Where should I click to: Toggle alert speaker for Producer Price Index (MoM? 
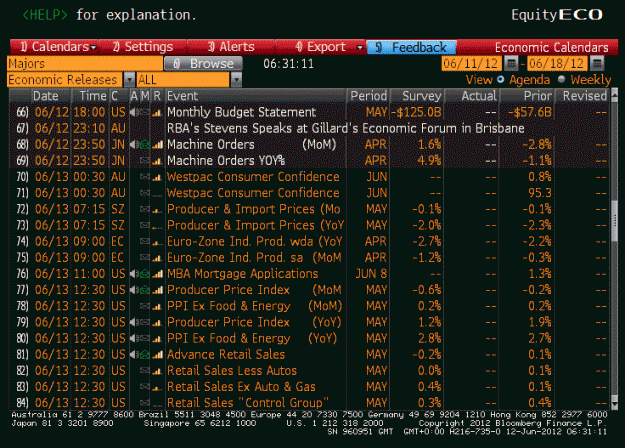coord(134,290)
